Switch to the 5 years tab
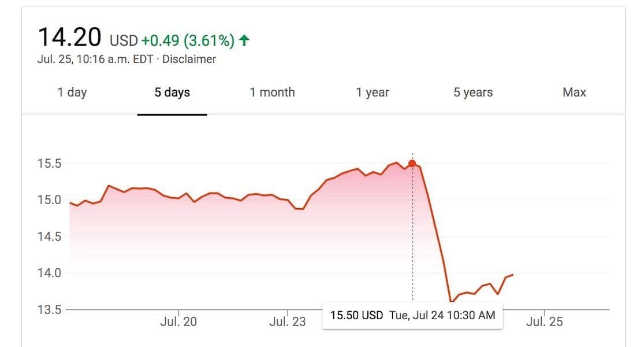 473,93
